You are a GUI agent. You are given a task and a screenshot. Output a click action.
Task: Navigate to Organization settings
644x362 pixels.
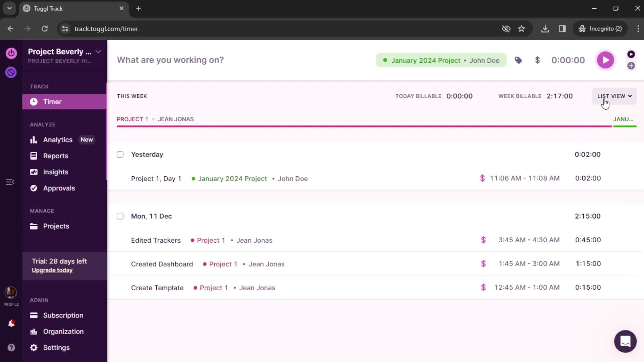pos(63,331)
